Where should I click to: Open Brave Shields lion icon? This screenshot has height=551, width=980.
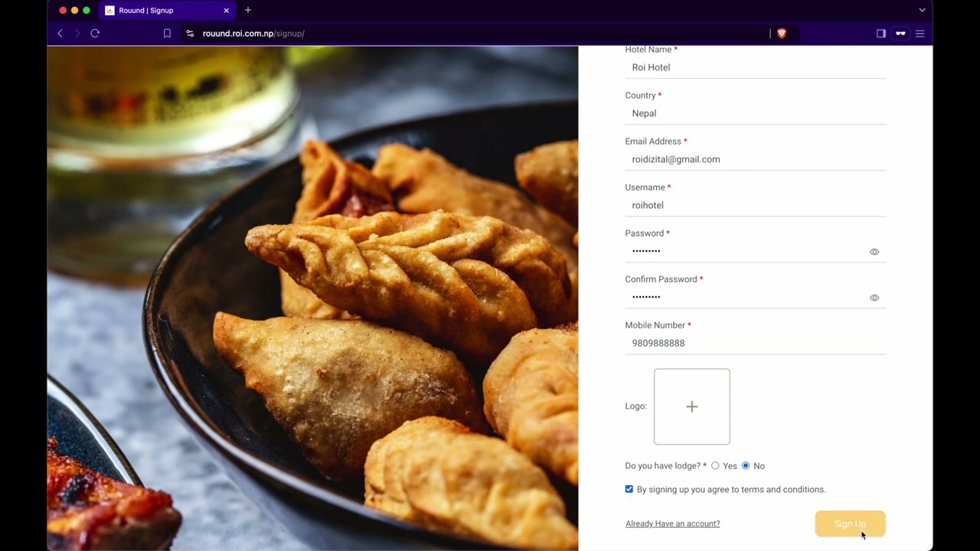(x=782, y=34)
